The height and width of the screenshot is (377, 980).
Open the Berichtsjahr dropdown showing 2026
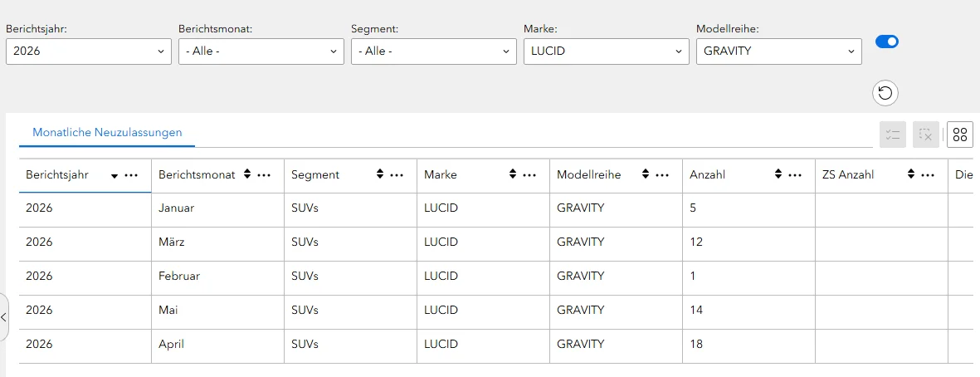pos(89,51)
